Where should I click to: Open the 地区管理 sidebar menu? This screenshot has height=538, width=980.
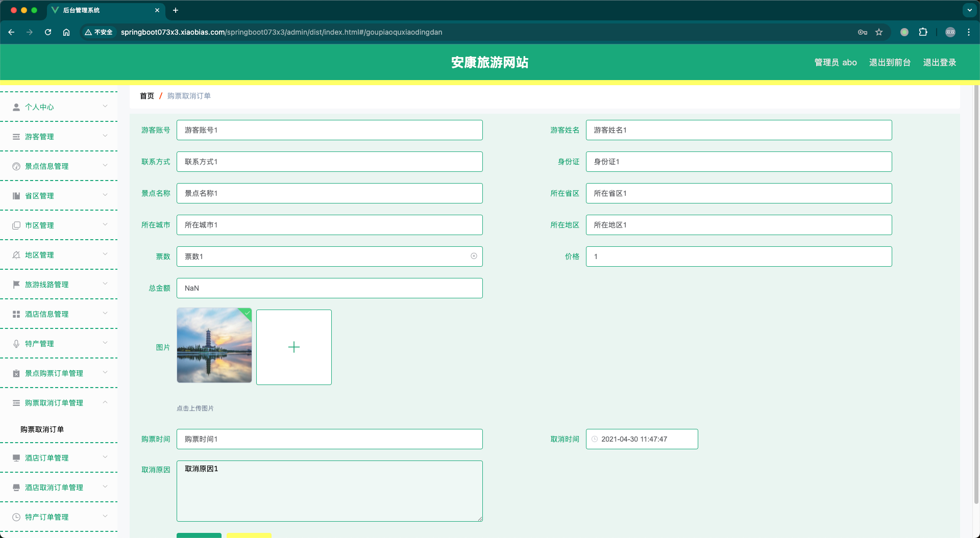[x=59, y=255]
